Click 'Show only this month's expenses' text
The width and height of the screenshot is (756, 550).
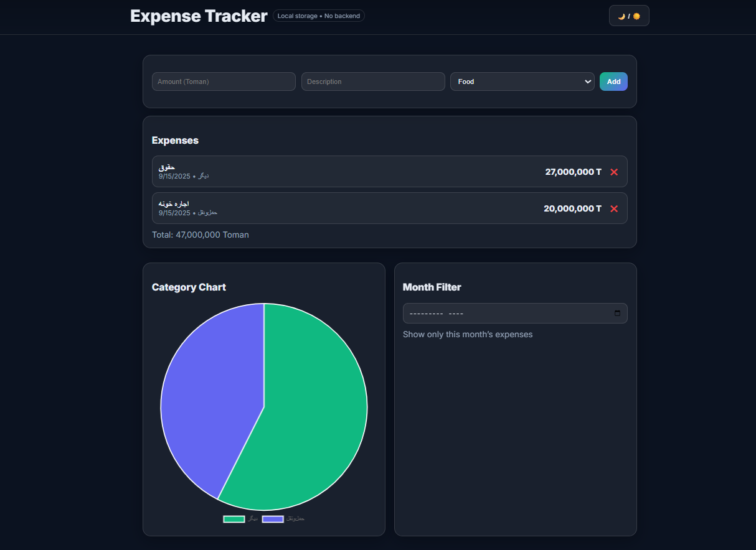click(468, 334)
